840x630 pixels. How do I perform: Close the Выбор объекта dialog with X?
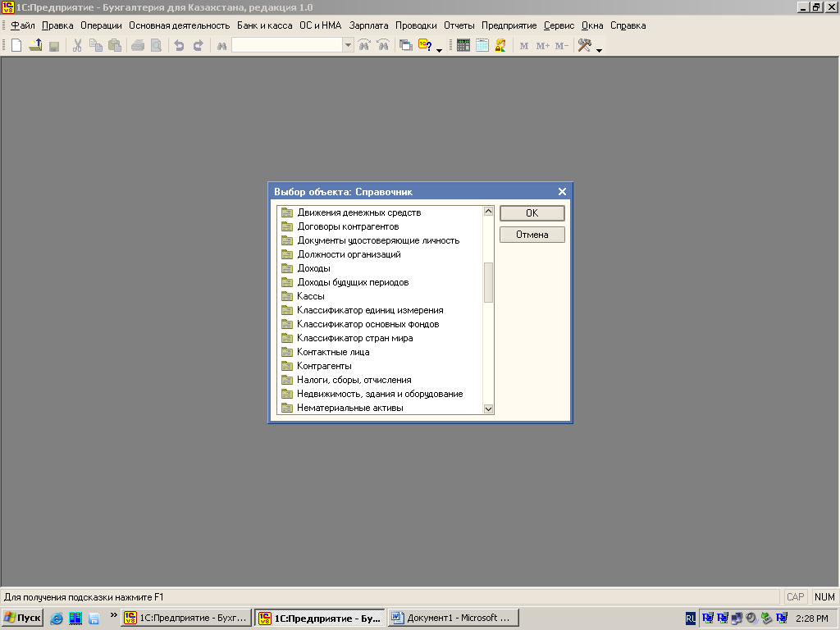[562, 191]
